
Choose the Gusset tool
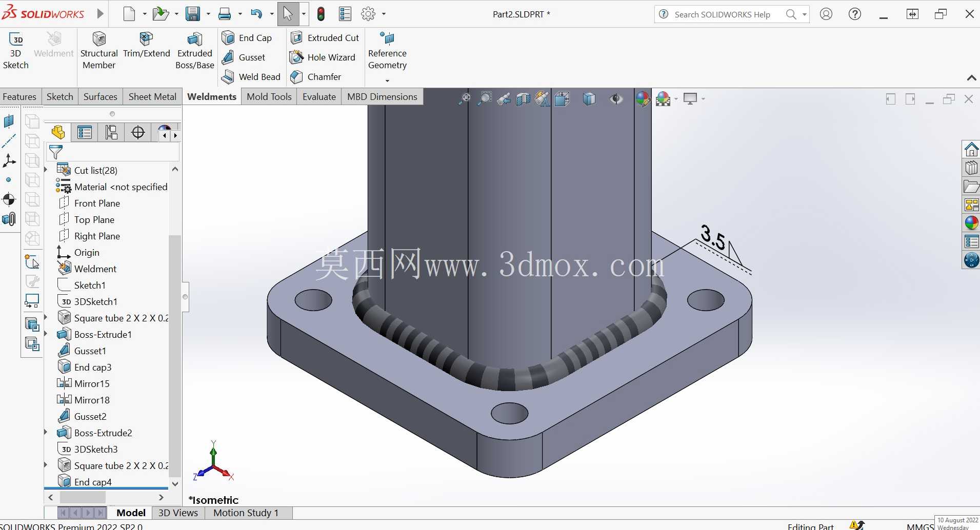tap(244, 57)
